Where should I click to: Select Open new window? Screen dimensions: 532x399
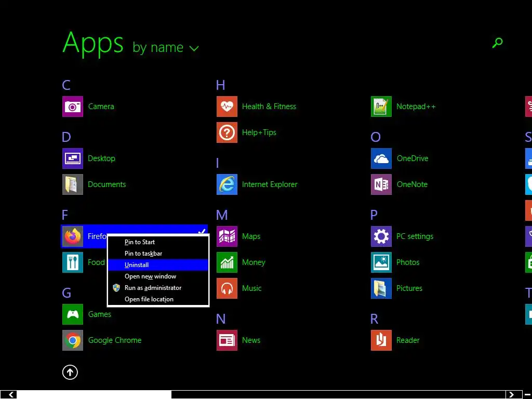[158, 276]
